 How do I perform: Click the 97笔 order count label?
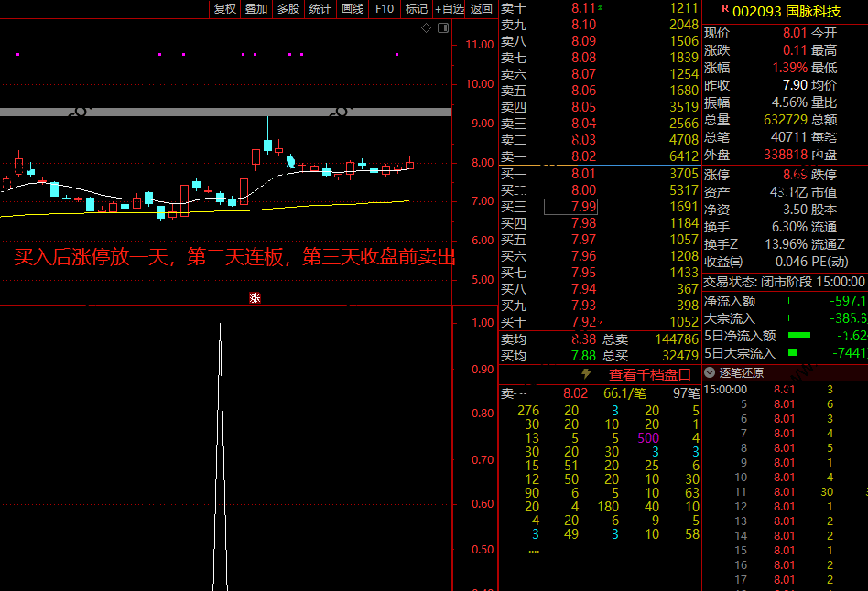coord(687,393)
